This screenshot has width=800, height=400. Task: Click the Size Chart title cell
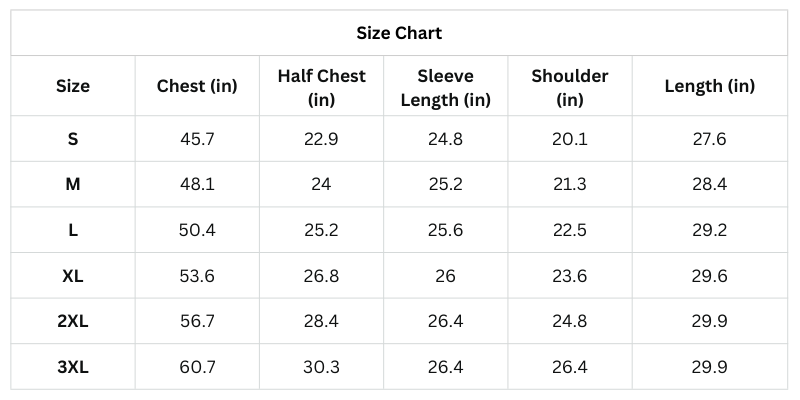tap(399, 33)
